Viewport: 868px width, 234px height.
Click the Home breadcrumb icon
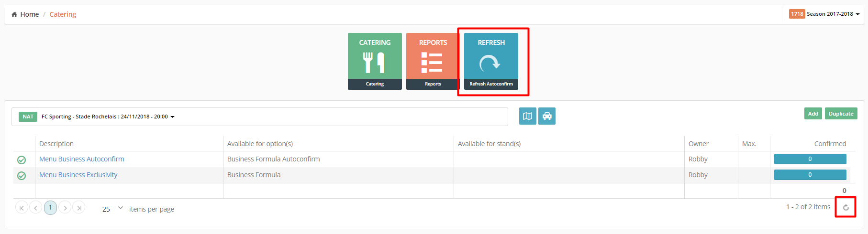[14, 14]
